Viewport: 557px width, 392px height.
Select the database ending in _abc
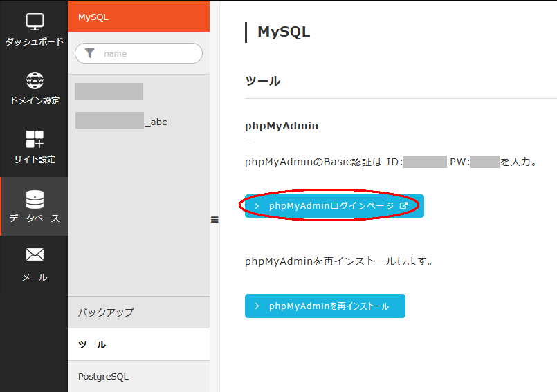point(121,121)
